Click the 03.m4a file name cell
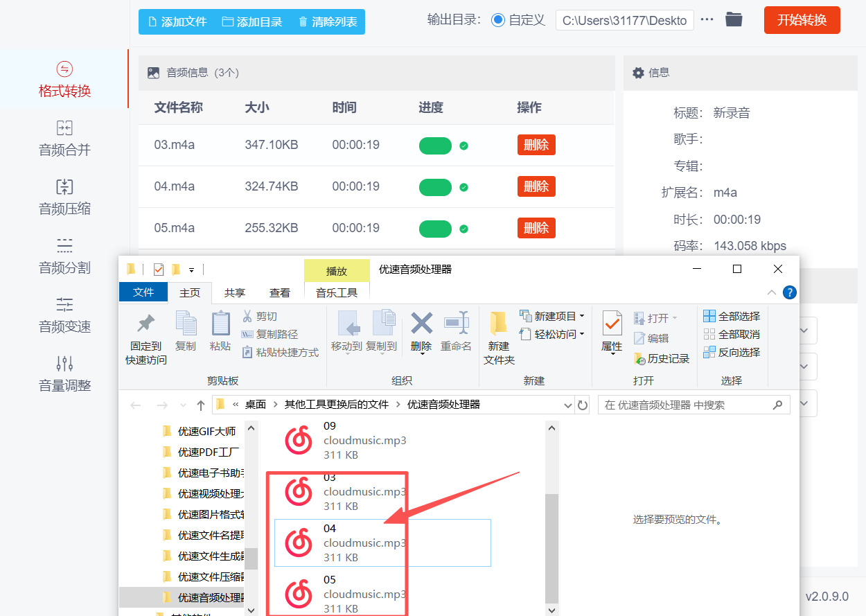866x616 pixels. (x=174, y=145)
